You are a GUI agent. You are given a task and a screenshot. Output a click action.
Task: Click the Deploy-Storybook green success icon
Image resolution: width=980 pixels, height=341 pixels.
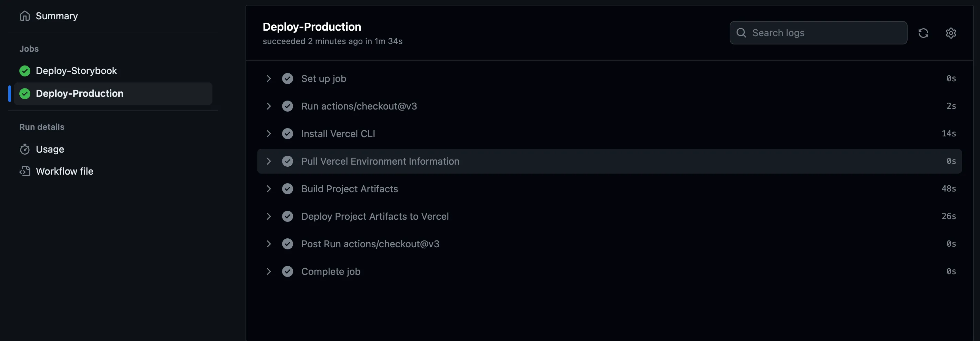point(25,71)
